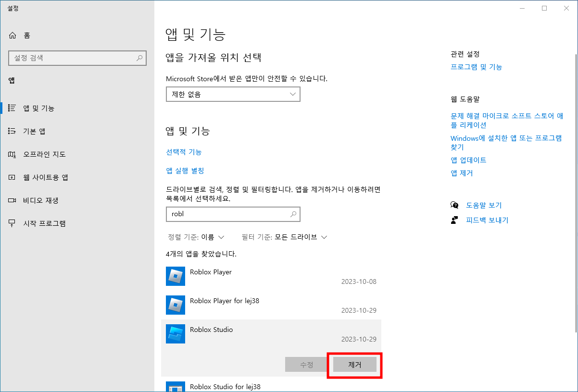
Task: Open 비디오 재생 settings page
Action: pyautogui.click(x=77, y=200)
